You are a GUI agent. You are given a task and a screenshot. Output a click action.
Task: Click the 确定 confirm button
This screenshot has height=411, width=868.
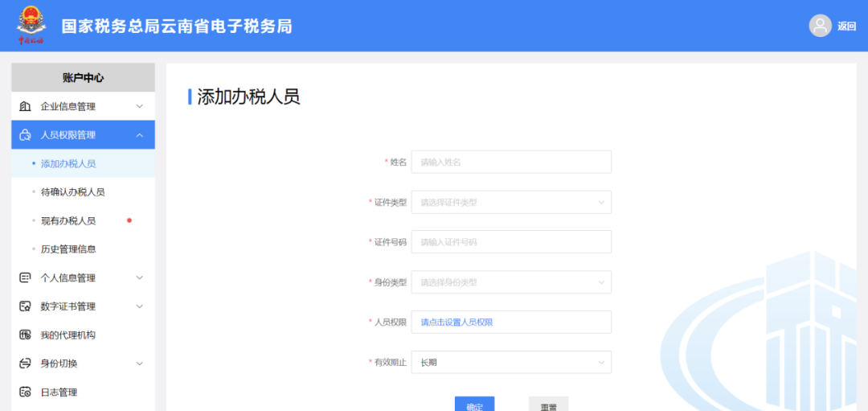474,405
